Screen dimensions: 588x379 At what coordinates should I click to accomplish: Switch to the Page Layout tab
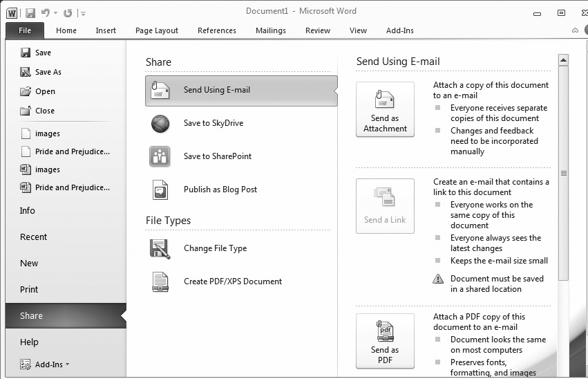157,30
